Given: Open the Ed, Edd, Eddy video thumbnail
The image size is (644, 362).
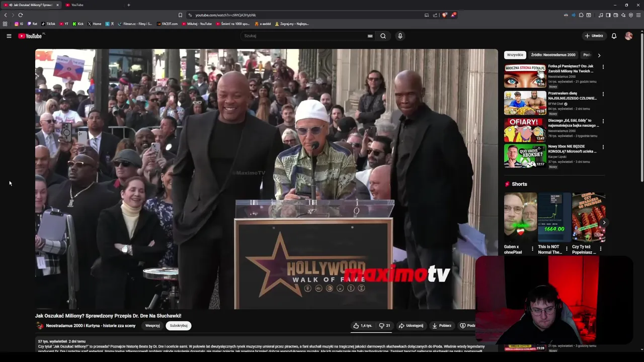Looking at the screenshot, I should pyautogui.click(x=525, y=130).
